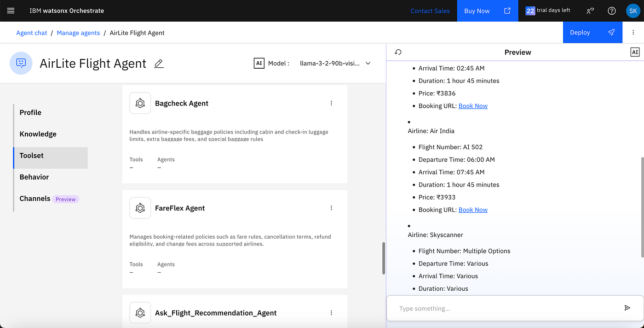Click the IBM watsonx Orchestrate title
Viewport: 644px width, 328px height.
[x=67, y=11]
